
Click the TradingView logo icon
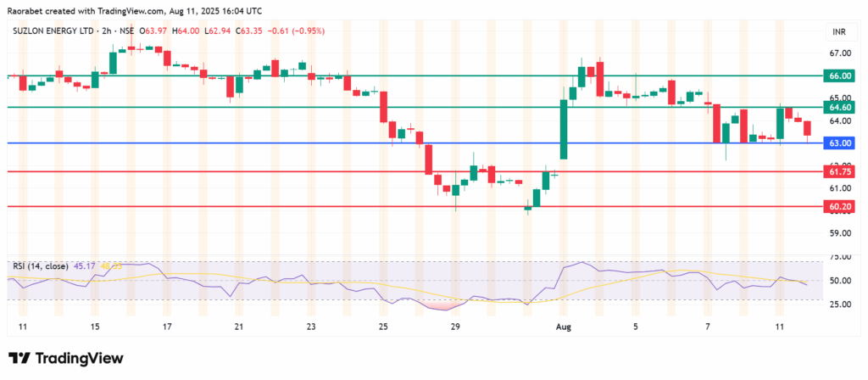click(x=17, y=356)
